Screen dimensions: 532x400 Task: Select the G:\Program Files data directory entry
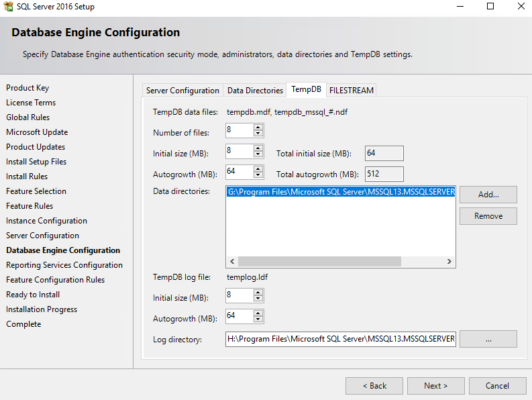tap(341, 192)
